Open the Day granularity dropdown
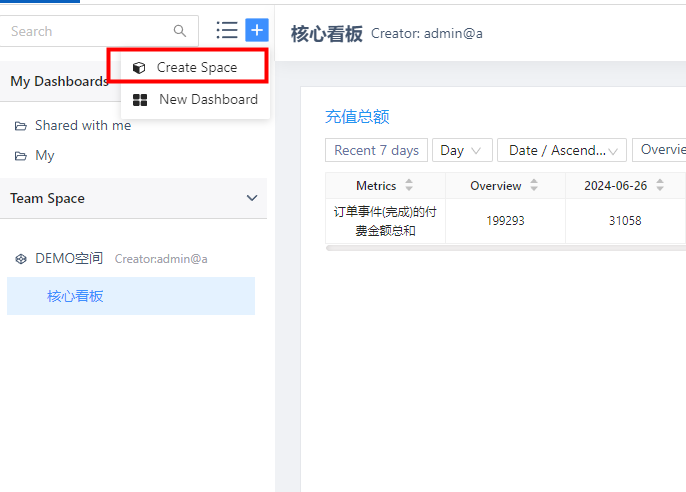Viewport: 686px width, 492px height. tap(462, 150)
